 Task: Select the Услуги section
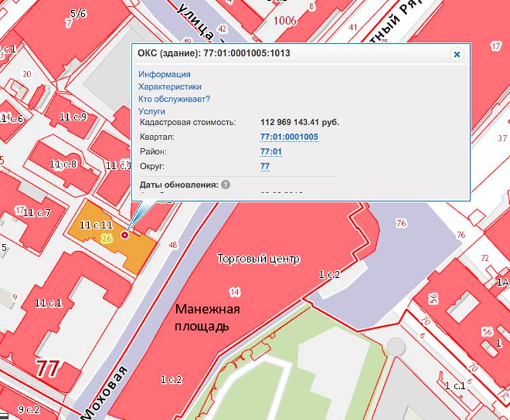tap(152, 111)
